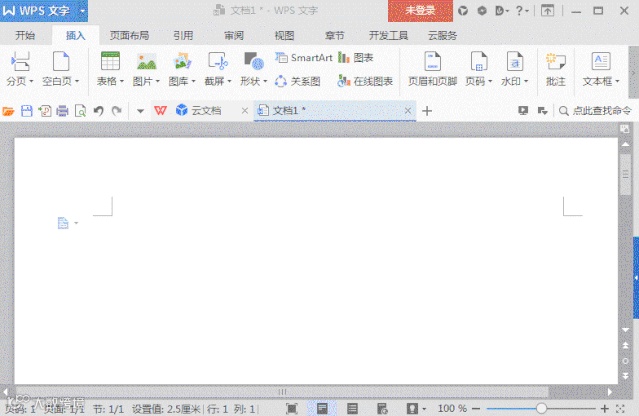Switch to outline view in status bar
The height and width of the screenshot is (416, 639).
[352, 408]
